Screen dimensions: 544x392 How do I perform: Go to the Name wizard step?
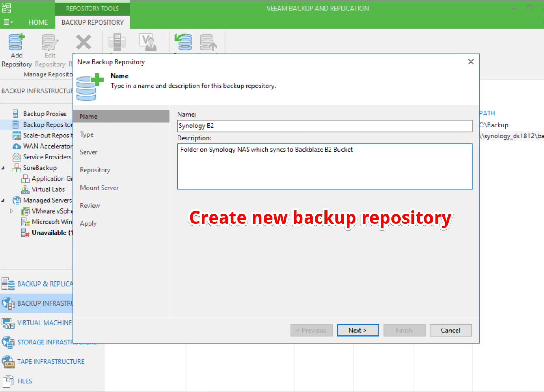[x=121, y=116]
